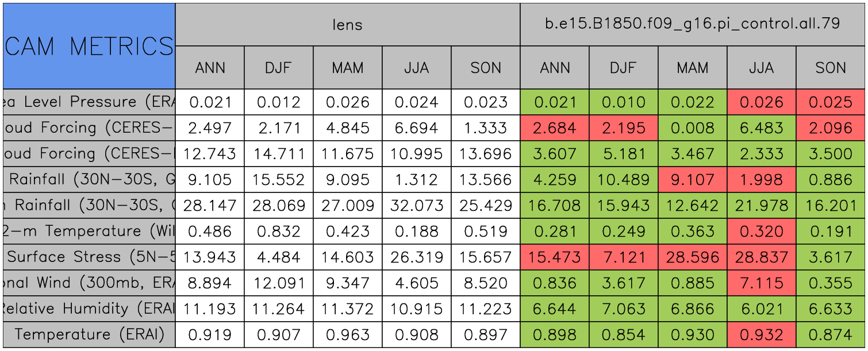Screen dimensions: 868x351
Task: Click the Zonal Wind (300mb) row label
Action: pyautogui.click(x=89, y=283)
